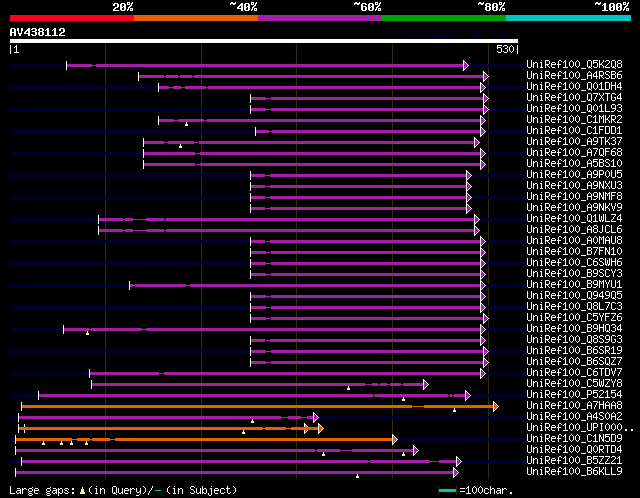640x498 pixels.
Task: Select the UniRef100_Q1WLZ4 label
Action: point(574,219)
